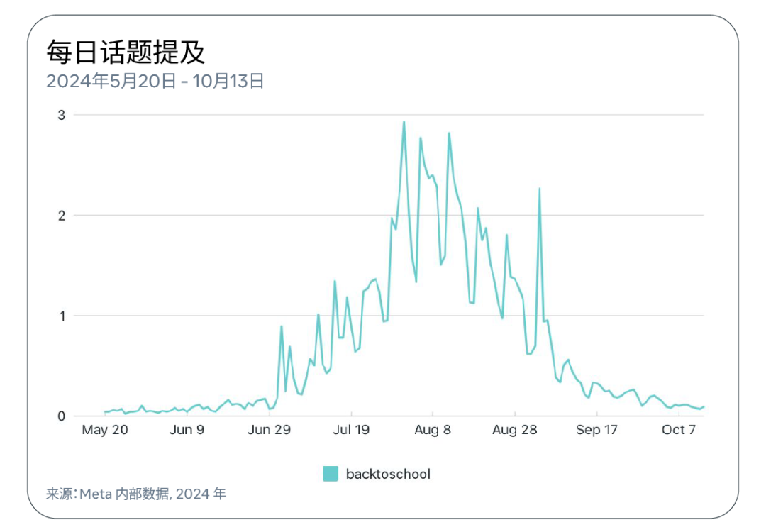Select the Jun 9 x-axis label

tap(187, 430)
